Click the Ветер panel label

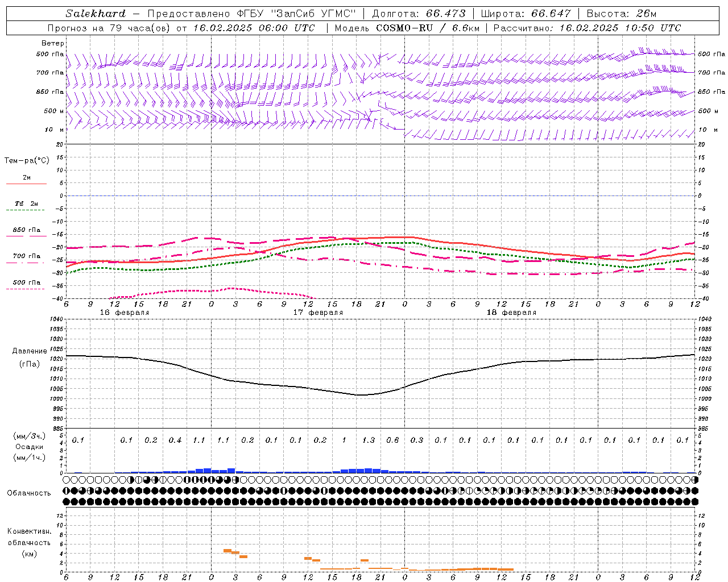(x=52, y=43)
